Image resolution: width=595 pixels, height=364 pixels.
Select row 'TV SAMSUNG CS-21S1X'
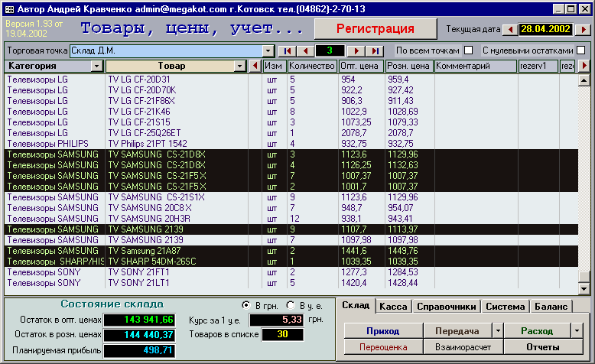click(291, 197)
